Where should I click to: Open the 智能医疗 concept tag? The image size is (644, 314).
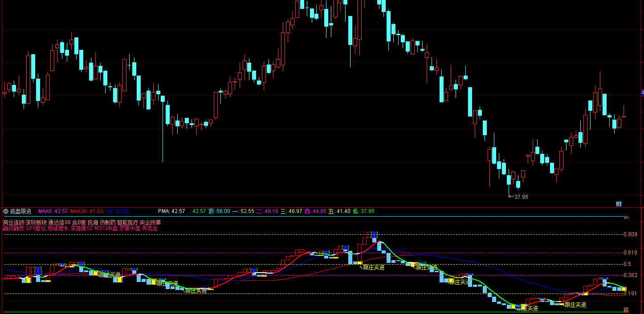pyautogui.click(x=127, y=222)
